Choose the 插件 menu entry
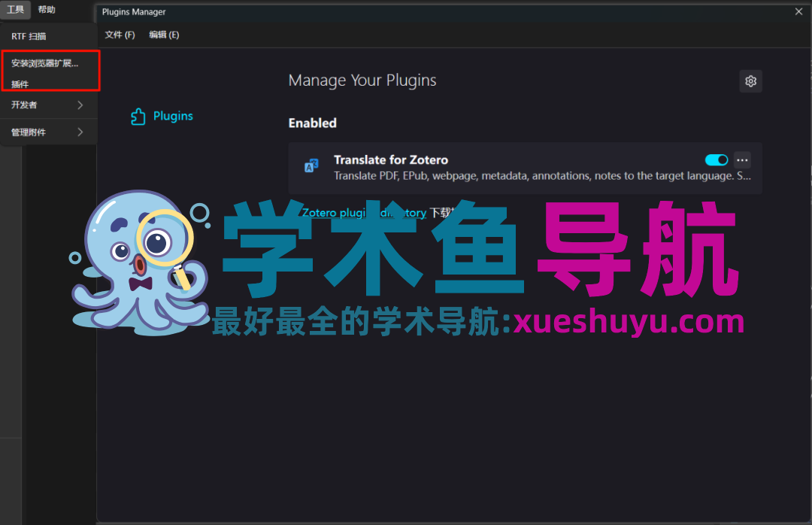This screenshot has height=525, width=812. [49, 84]
